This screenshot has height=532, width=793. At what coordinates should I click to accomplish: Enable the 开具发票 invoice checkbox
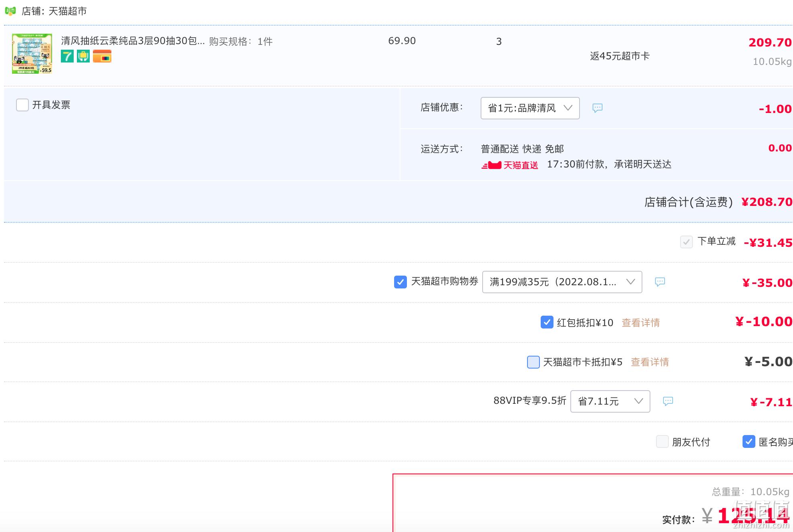pyautogui.click(x=22, y=105)
